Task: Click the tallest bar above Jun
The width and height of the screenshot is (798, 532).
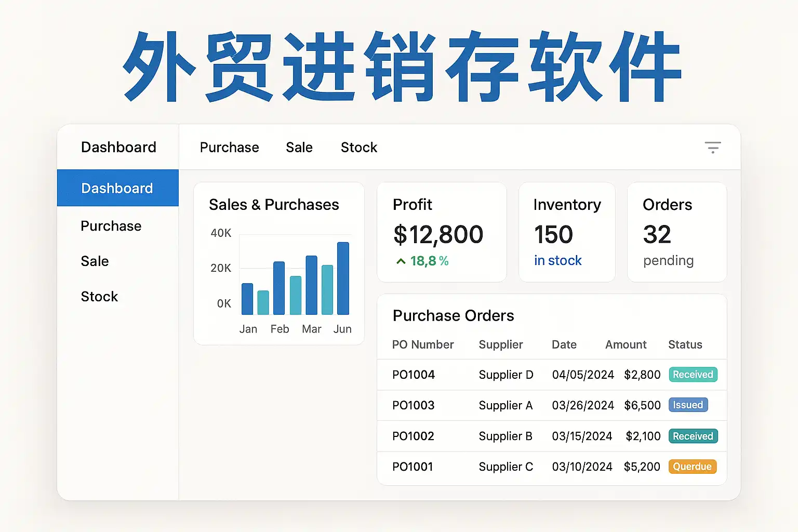Action: (x=343, y=278)
